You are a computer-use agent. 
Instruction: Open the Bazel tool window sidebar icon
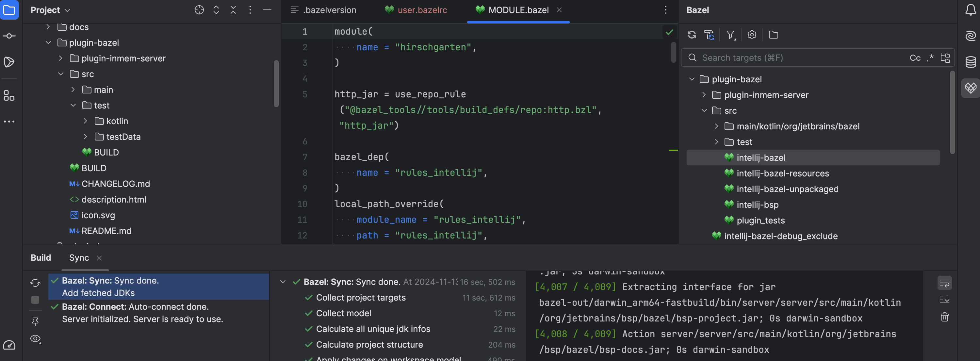(971, 88)
